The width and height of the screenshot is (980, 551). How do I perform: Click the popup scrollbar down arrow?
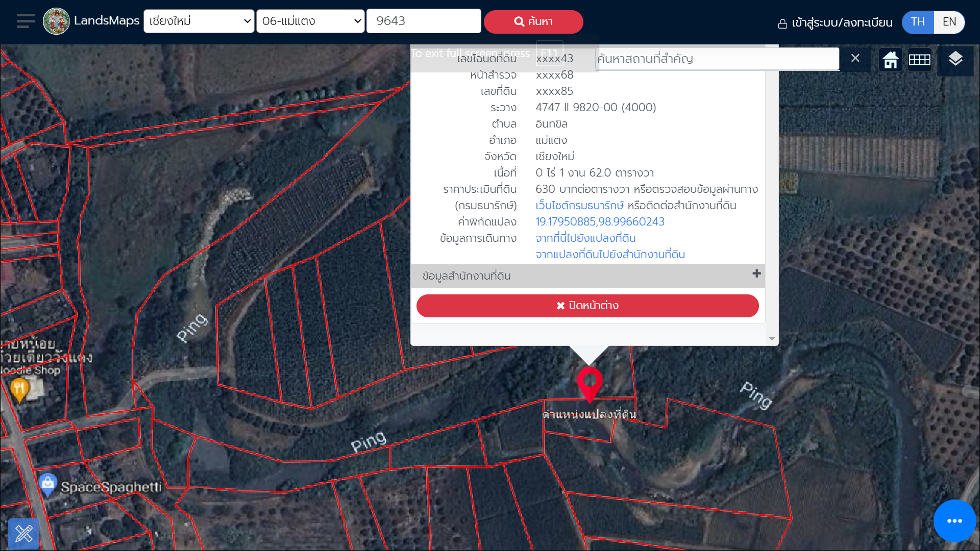[x=772, y=339]
